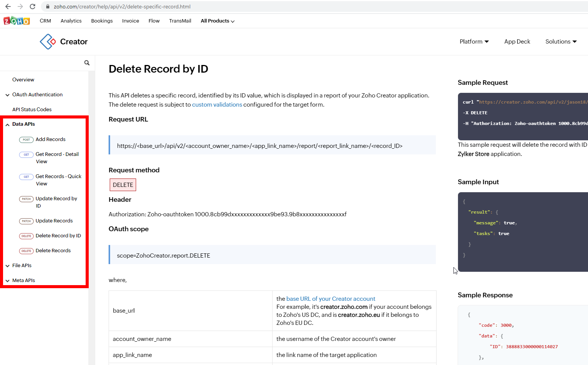
Task: Open Delete Record by ID in sidebar
Action: click(58, 236)
